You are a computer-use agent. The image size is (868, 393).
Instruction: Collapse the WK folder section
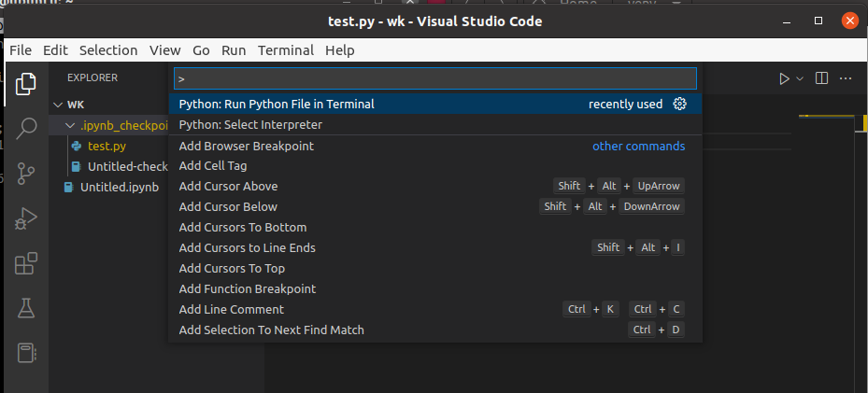point(58,105)
